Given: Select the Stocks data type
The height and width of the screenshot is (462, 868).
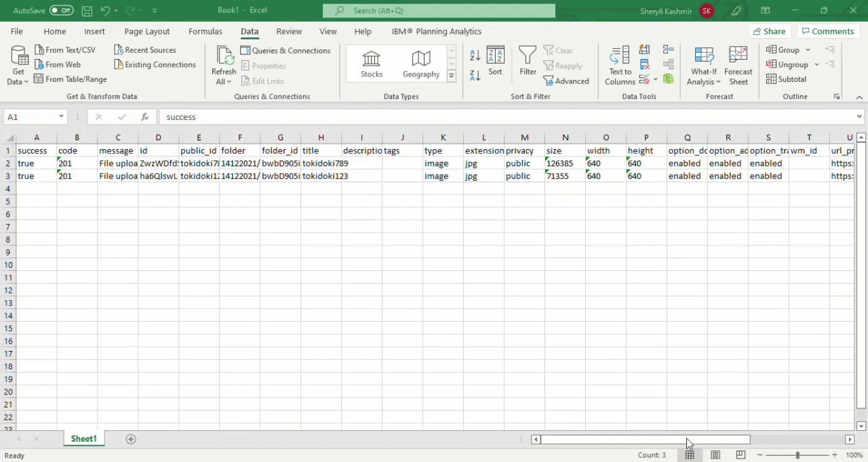Looking at the screenshot, I should pos(371,64).
